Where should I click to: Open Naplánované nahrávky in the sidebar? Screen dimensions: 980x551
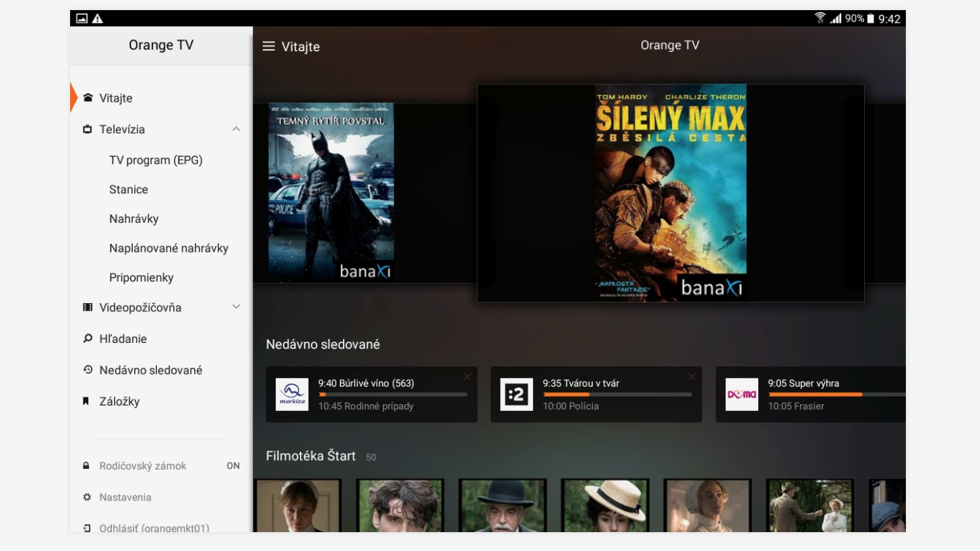pyautogui.click(x=169, y=249)
